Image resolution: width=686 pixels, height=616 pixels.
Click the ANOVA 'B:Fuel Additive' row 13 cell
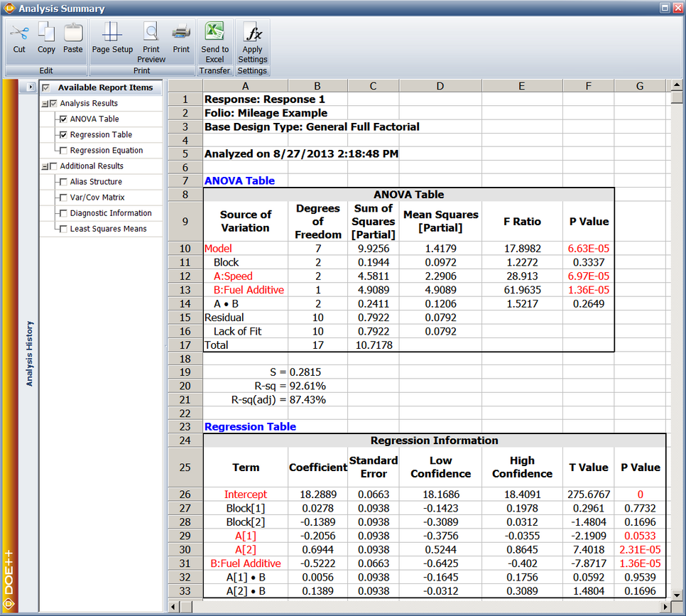click(246, 290)
